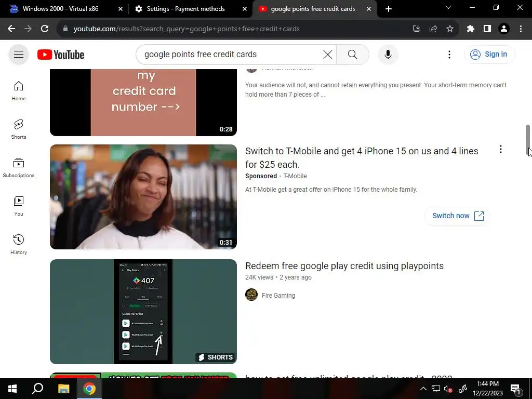
Task: Open Chrome three-dot menu
Action: [521, 29]
